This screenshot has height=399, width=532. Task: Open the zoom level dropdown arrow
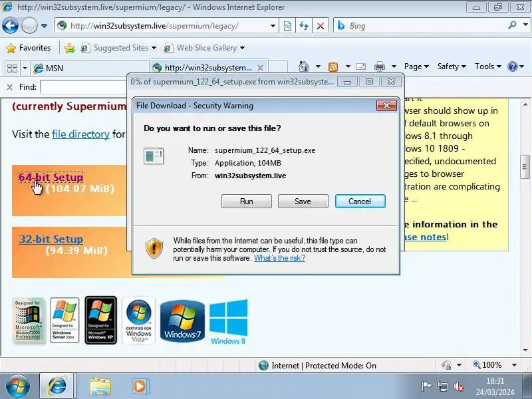pyautogui.click(x=514, y=365)
